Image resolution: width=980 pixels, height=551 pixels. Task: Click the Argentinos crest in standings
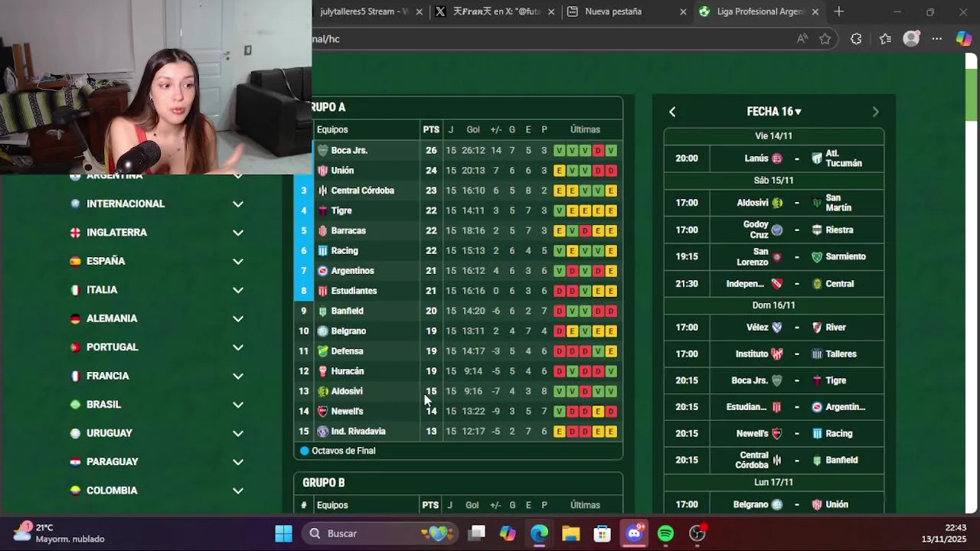click(x=322, y=271)
